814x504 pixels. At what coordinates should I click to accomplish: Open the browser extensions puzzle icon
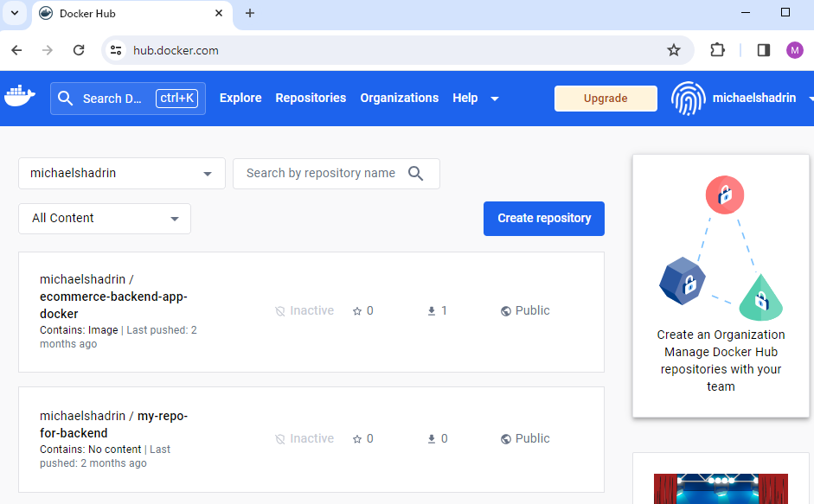(717, 50)
